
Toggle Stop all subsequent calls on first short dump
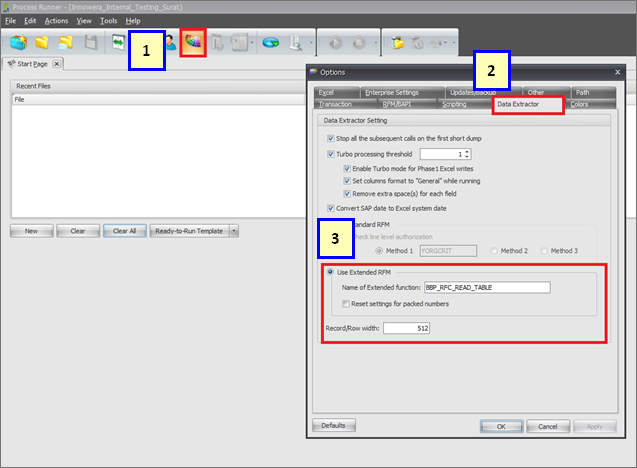(331, 137)
